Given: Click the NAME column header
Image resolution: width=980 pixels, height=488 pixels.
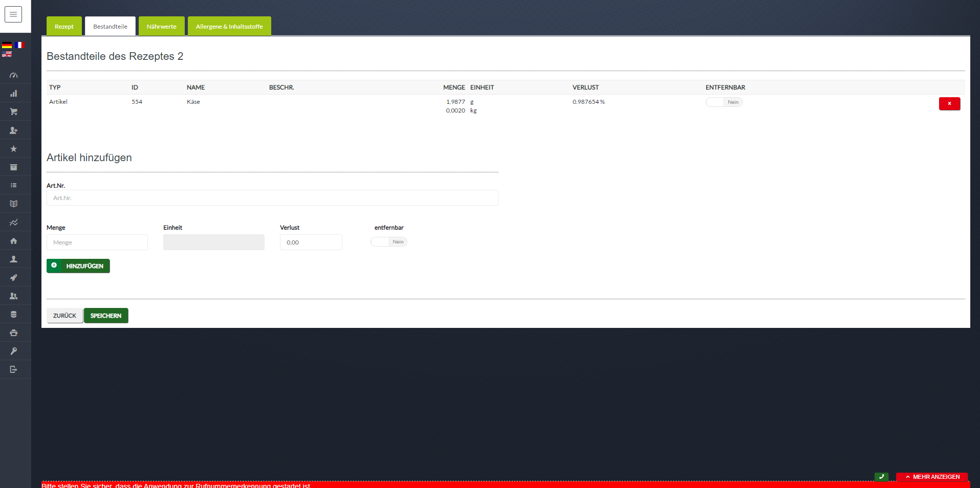Looking at the screenshot, I should (x=195, y=87).
